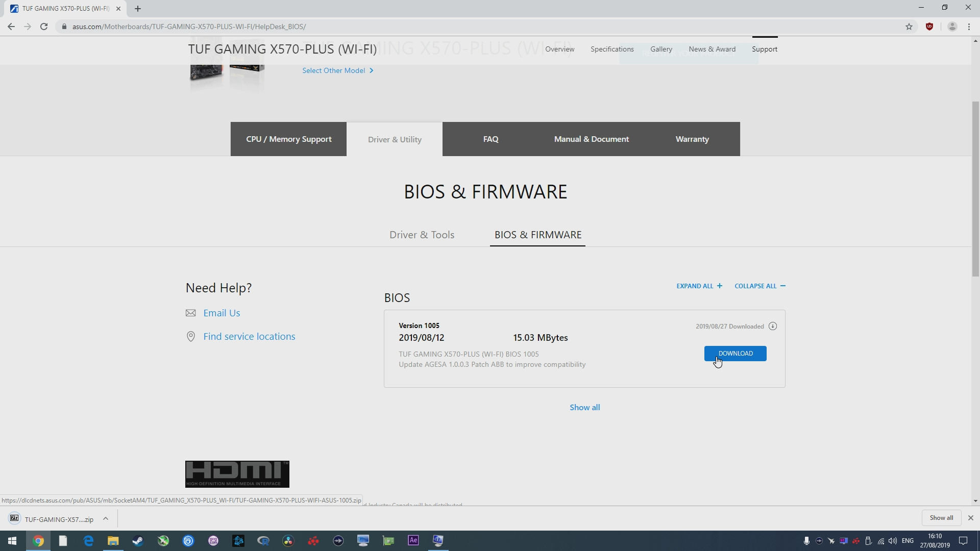
Task: Collapse all BIOS entries
Action: (x=760, y=286)
